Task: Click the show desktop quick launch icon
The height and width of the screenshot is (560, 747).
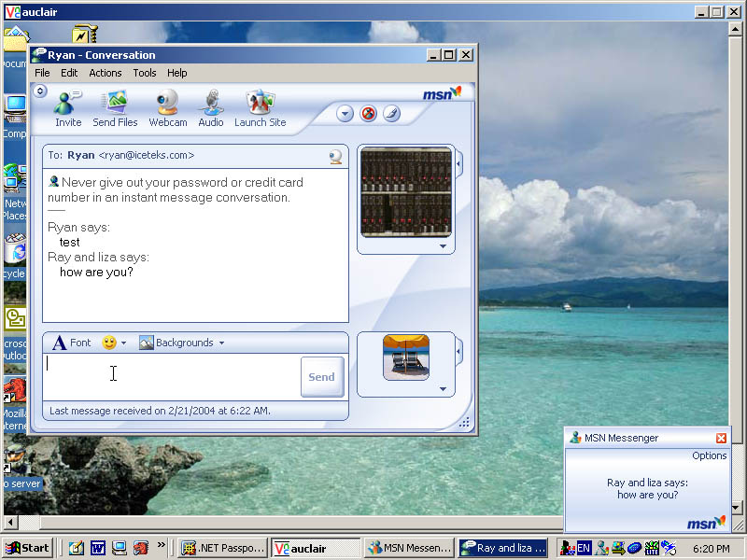Action: click(119, 548)
